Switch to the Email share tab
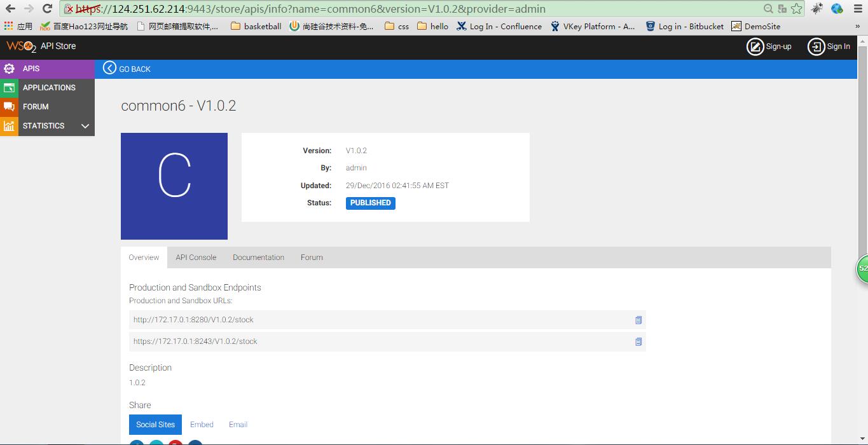 point(238,425)
